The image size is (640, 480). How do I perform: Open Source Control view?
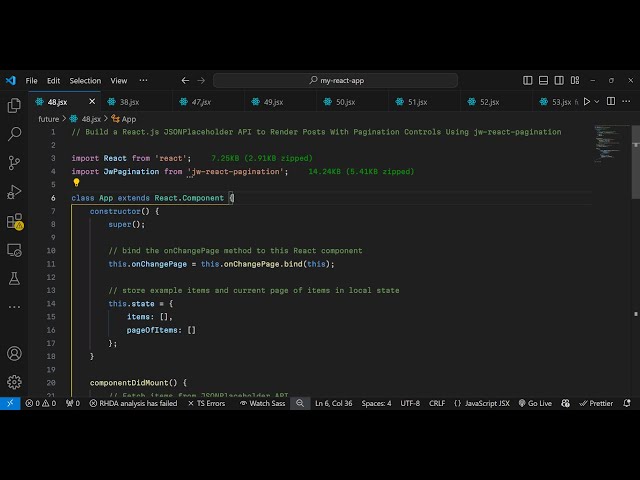[x=14, y=162]
